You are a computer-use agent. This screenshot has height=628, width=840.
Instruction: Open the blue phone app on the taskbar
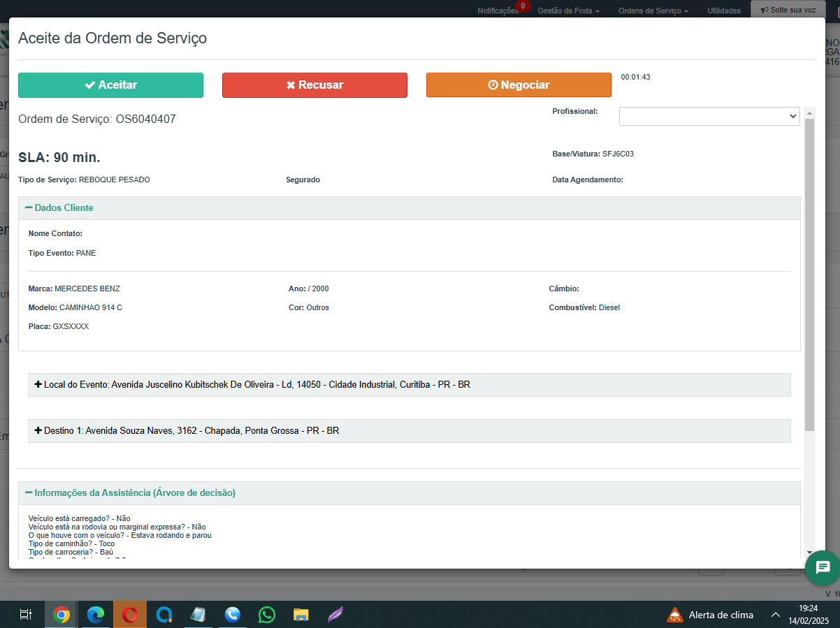(x=233, y=615)
